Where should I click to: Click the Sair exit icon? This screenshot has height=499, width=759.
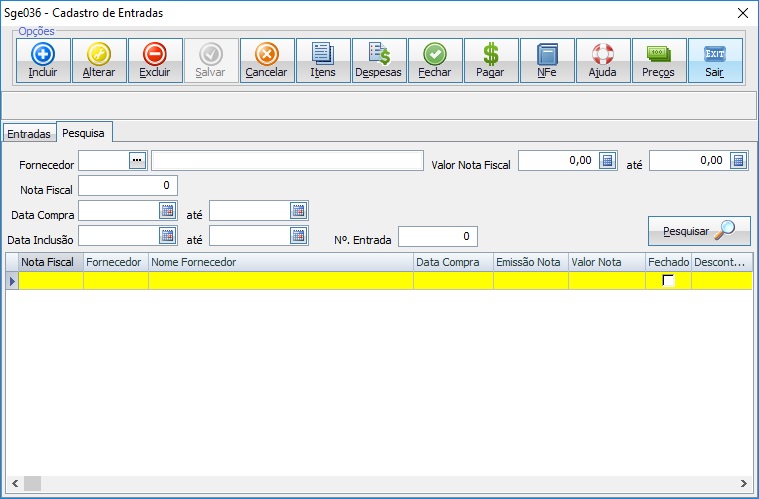pos(715,54)
